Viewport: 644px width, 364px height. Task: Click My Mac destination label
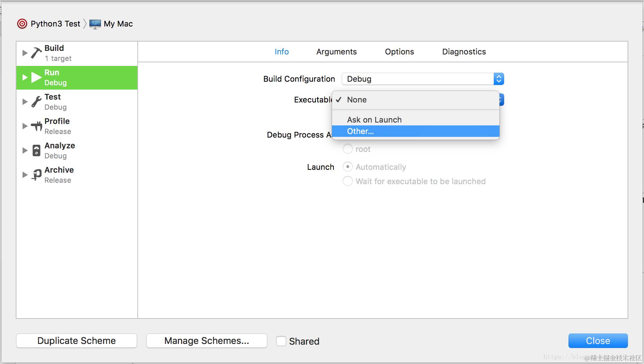coord(118,24)
